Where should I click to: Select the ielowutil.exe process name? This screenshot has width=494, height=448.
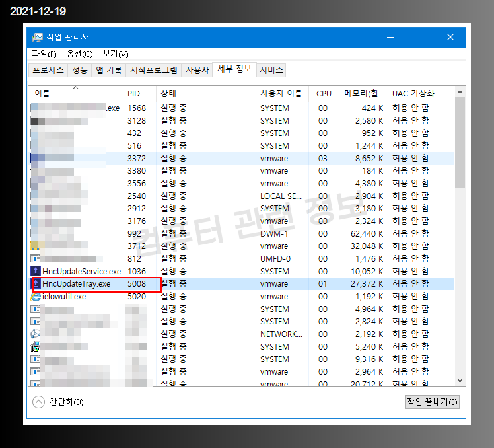(x=64, y=297)
